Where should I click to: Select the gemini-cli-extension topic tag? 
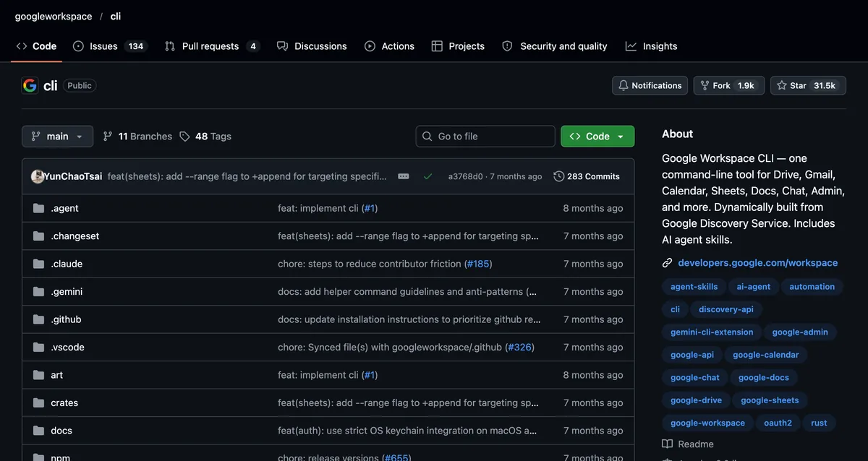click(x=712, y=332)
